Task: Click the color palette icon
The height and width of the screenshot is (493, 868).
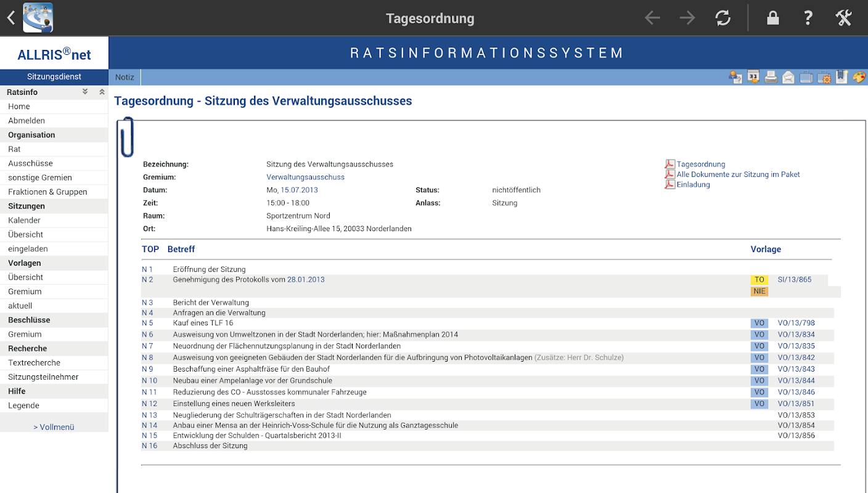Action: 859,77
